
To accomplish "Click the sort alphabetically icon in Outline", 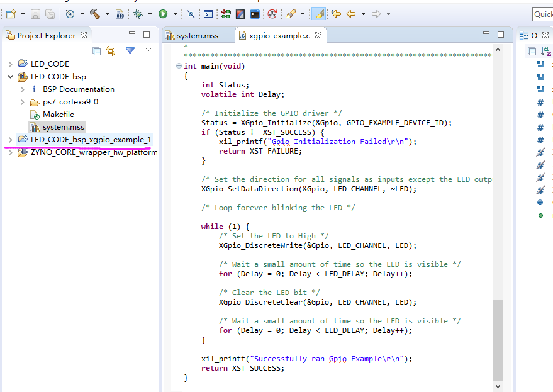I will [546, 51].
